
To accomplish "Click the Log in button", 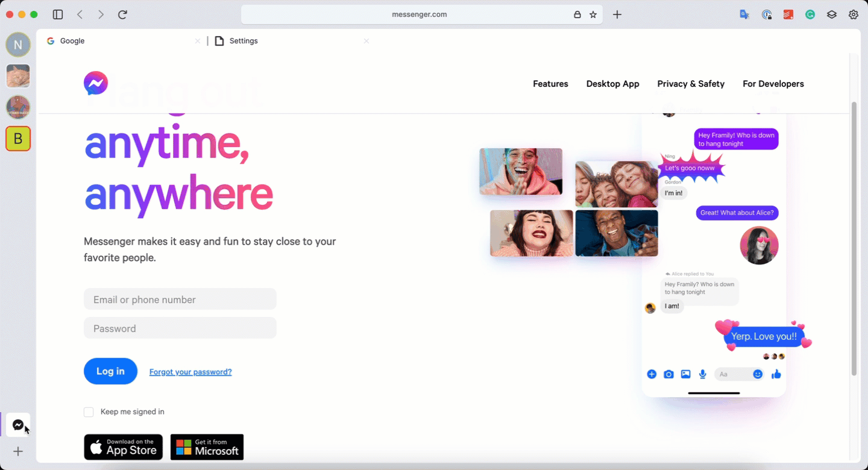I will click(x=110, y=371).
